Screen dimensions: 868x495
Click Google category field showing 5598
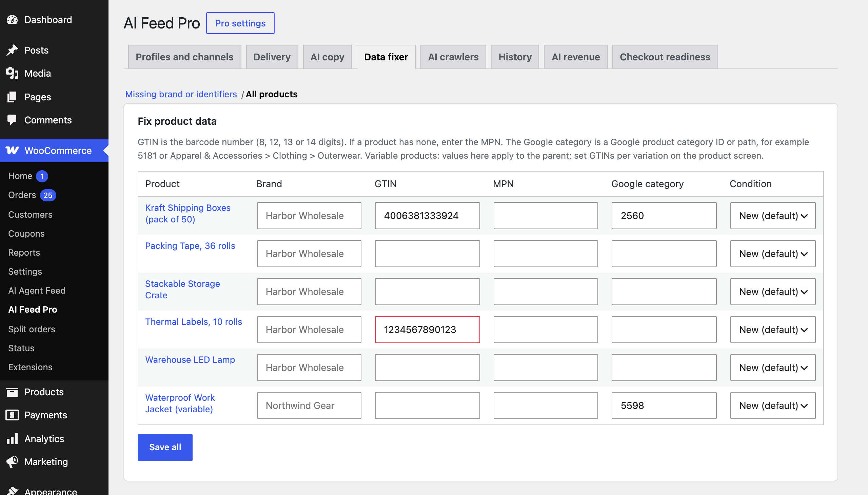(x=664, y=405)
